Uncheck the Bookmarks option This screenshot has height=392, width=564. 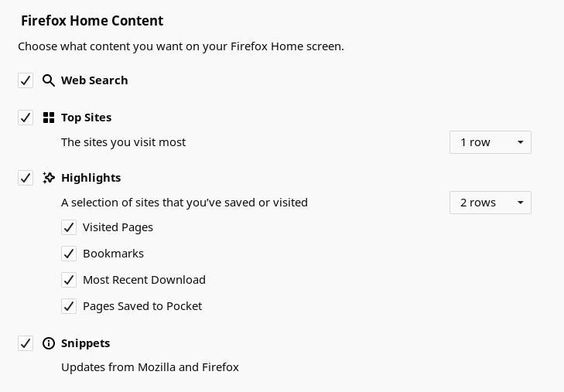69,254
